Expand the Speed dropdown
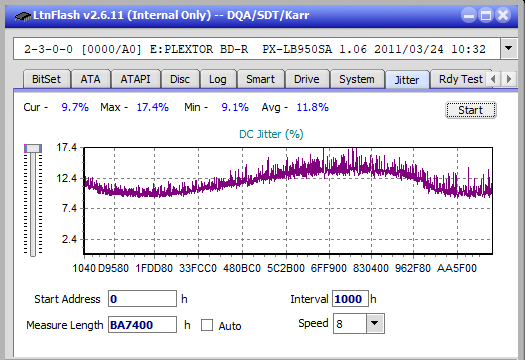Viewport: 525px width, 360px height. (x=375, y=323)
